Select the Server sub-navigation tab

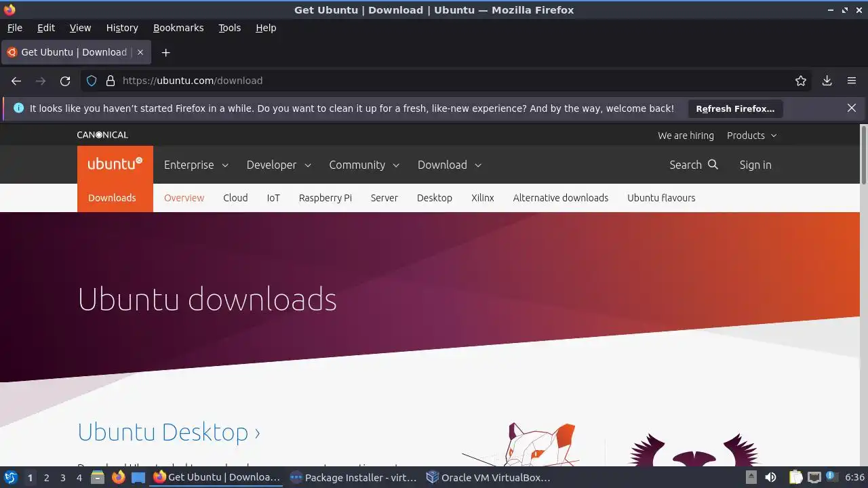384,198
